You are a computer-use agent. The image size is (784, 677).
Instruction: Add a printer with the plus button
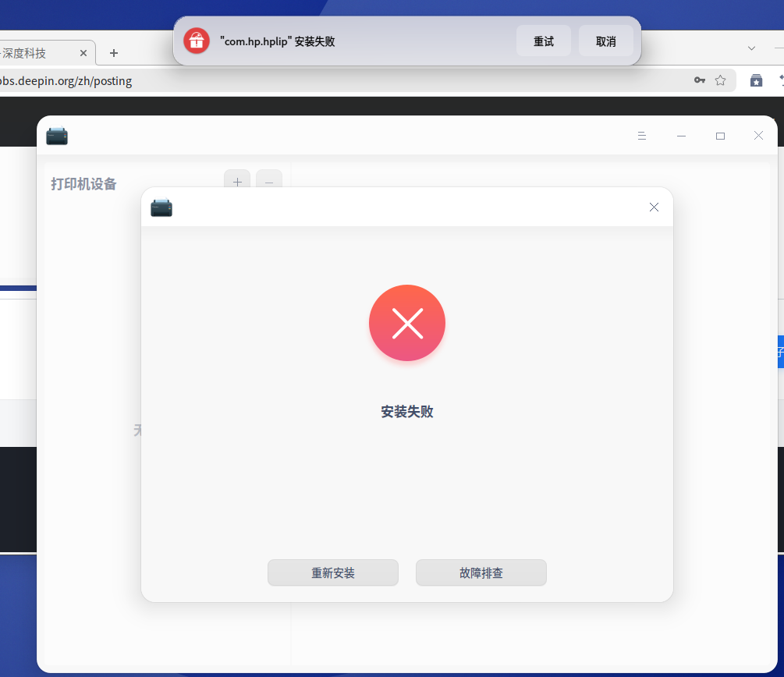[x=237, y=182]
